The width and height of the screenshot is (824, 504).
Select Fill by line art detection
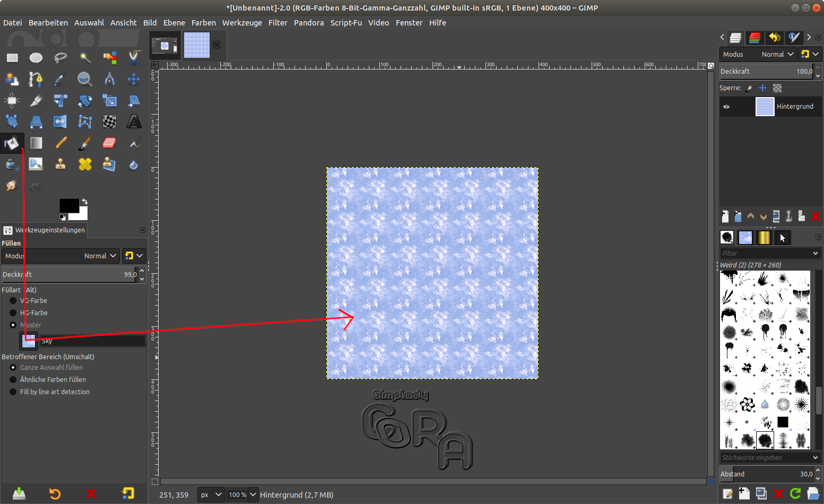[x=13, y=392]
